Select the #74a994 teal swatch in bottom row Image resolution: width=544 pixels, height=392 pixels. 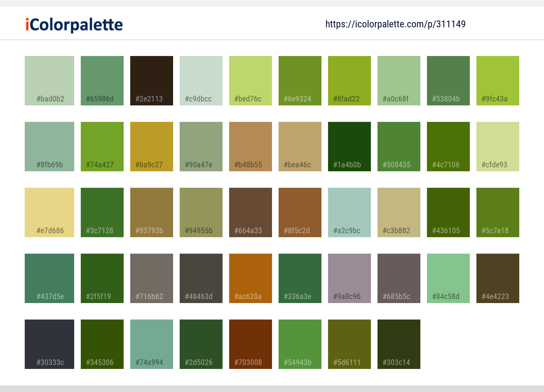pos(151,344)
